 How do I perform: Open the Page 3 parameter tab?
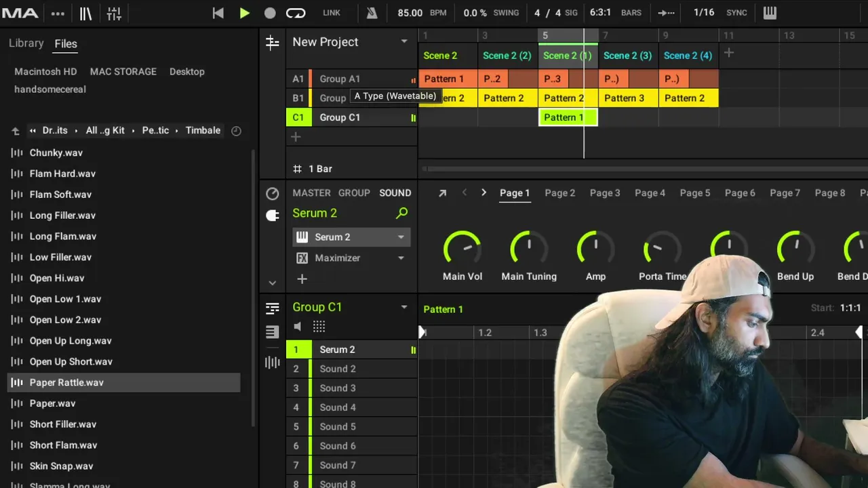click(x=605, y=193)
